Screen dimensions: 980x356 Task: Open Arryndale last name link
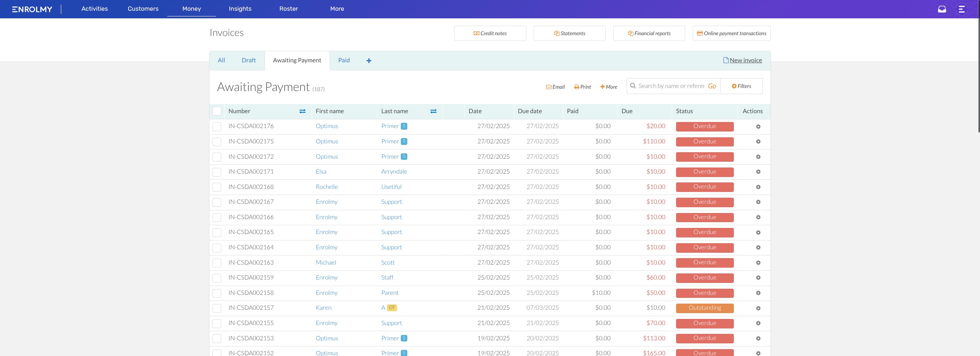click(x=394, y=172)
